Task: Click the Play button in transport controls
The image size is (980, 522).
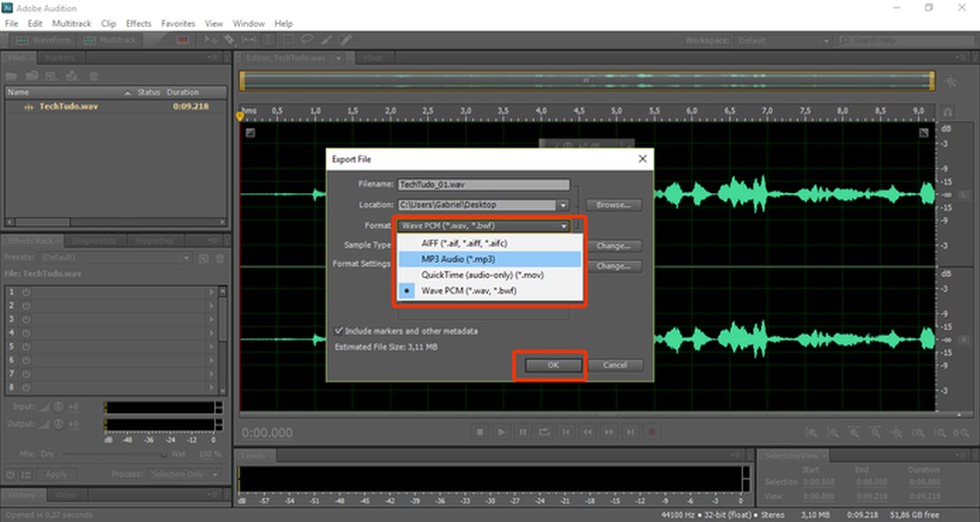Action: [x=501, y=432]
